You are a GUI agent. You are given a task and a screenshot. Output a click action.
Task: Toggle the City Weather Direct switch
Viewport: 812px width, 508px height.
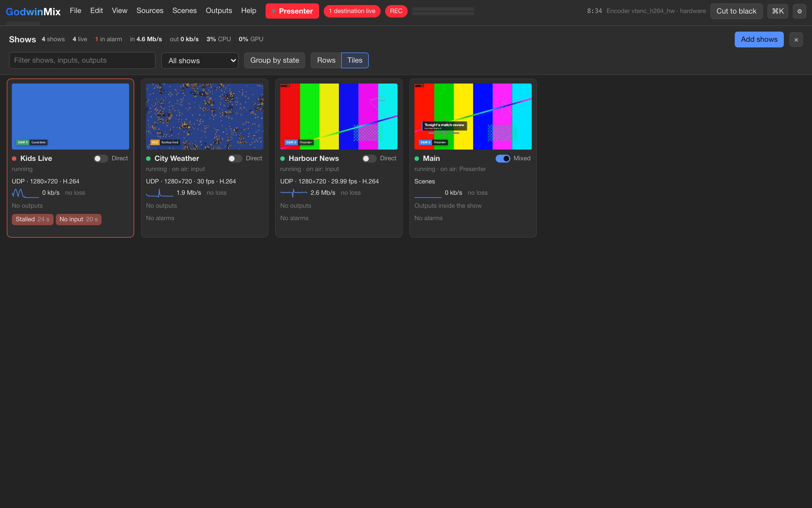[x=235, y=159]
